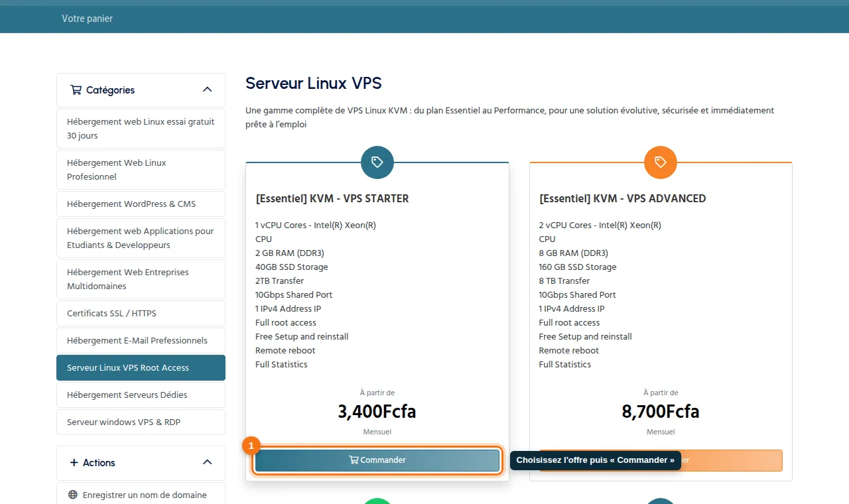Image resolution: width=849 pixels, height=504 pixels.
Task: Choose Serveur windows VPS & RDP
Action: coord(141,422)
